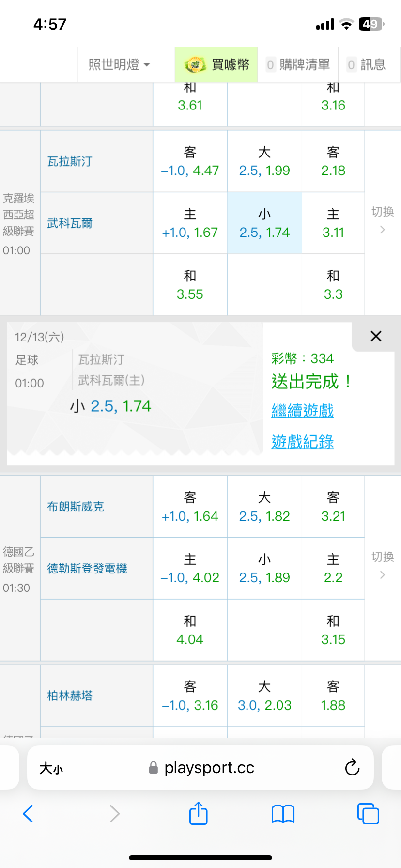This screenshot has height=868, width=401.
Task: Select 小 2.5, 1.89 for 德勒斯登發電機
Action: coord(264,569)
